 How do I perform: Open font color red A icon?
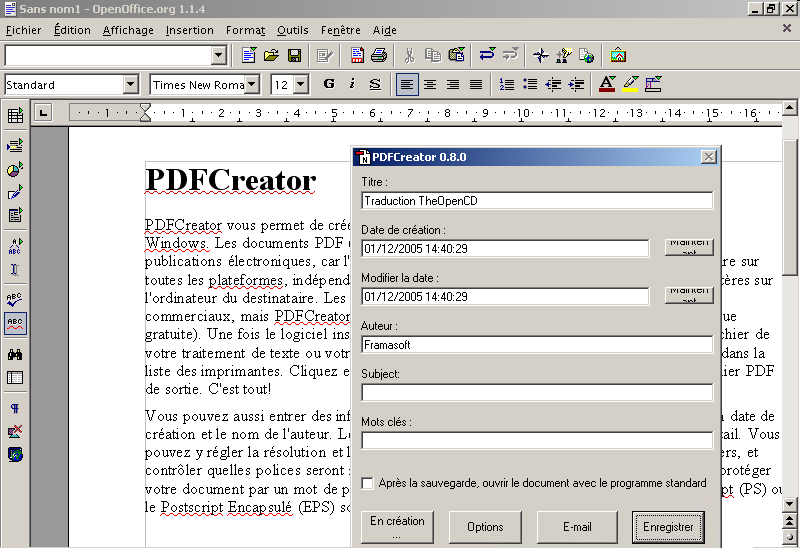click(x=607, y=84)
